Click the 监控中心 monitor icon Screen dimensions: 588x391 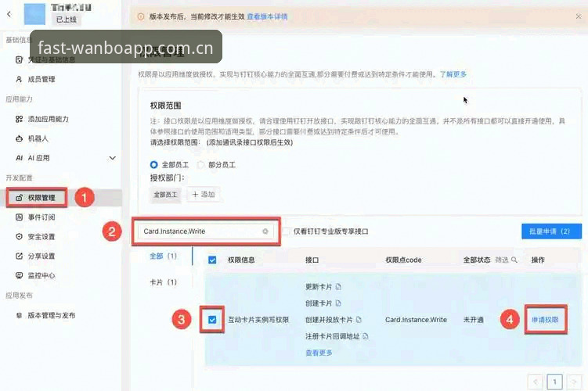[19, 275]
